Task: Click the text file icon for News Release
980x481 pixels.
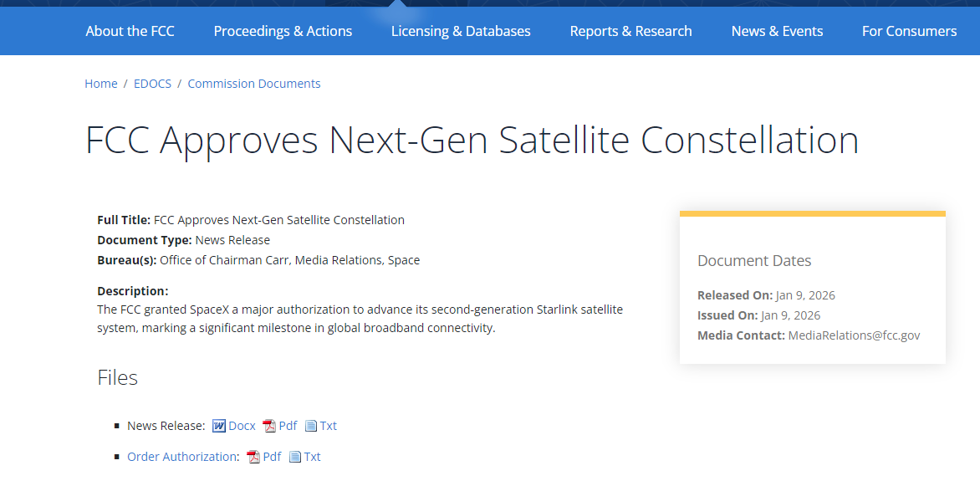Action: click(x=311, y=426)
